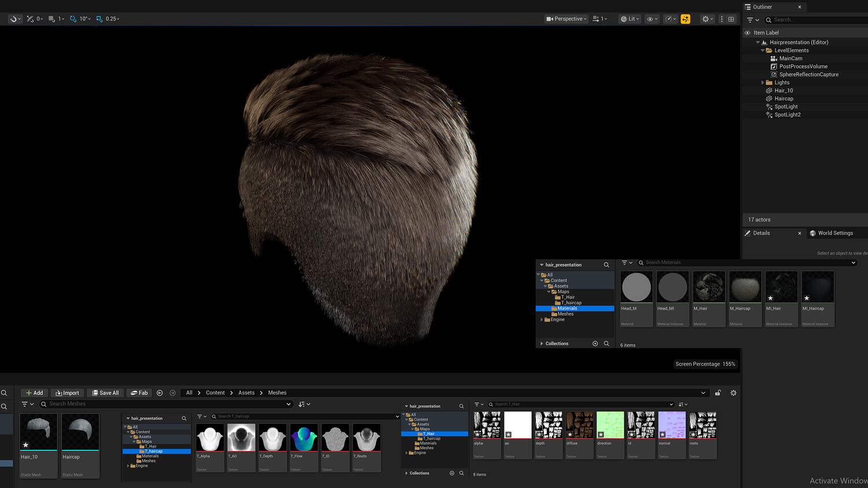Expand the Lights folder in Outliner

point(763,83)
